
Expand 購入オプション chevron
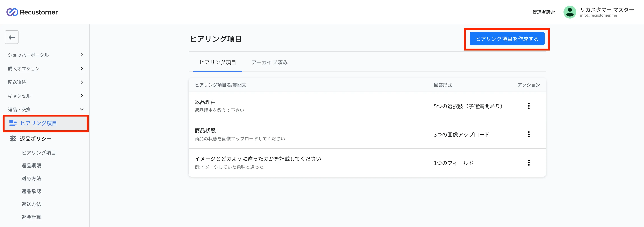click(81, 68)
